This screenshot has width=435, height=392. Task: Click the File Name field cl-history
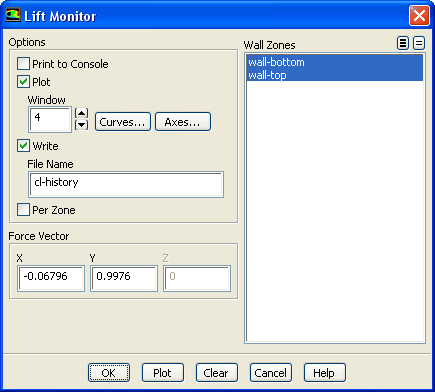coord(126,184)
